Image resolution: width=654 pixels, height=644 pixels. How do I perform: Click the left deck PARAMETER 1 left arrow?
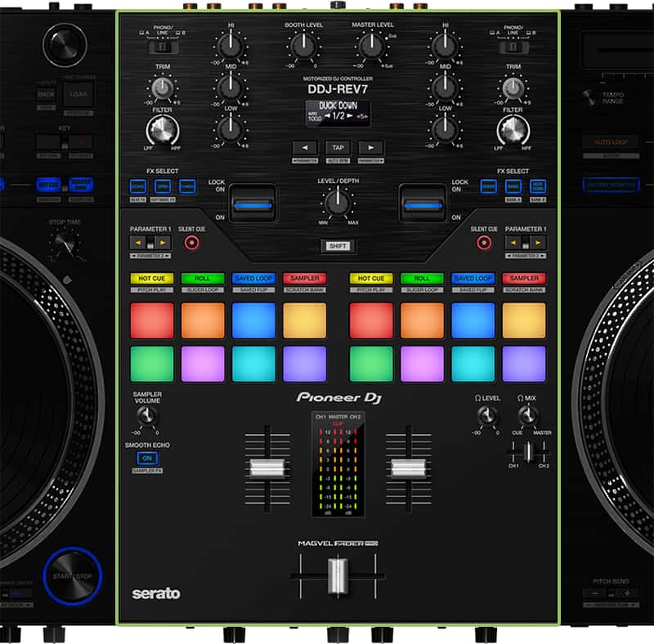pos(138,243)
